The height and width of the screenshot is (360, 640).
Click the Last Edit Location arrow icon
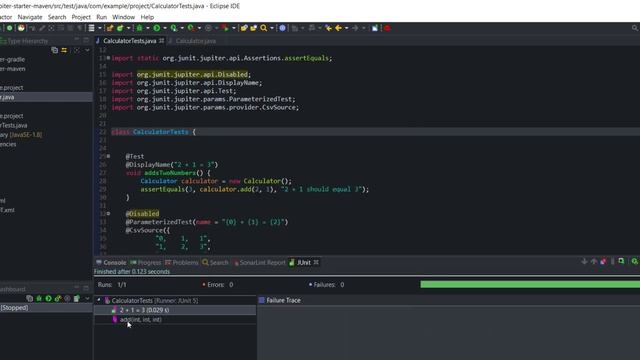tap(328, 28)
